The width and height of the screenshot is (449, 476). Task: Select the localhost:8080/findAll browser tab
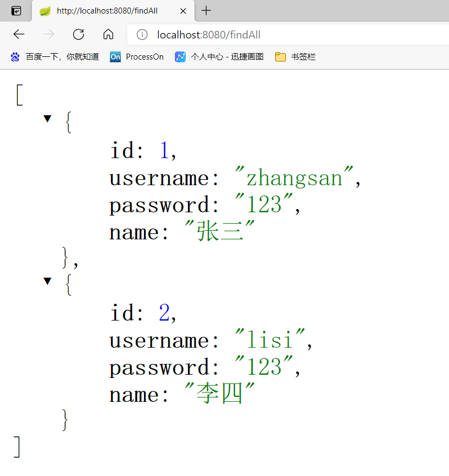(x=113, y=11)
